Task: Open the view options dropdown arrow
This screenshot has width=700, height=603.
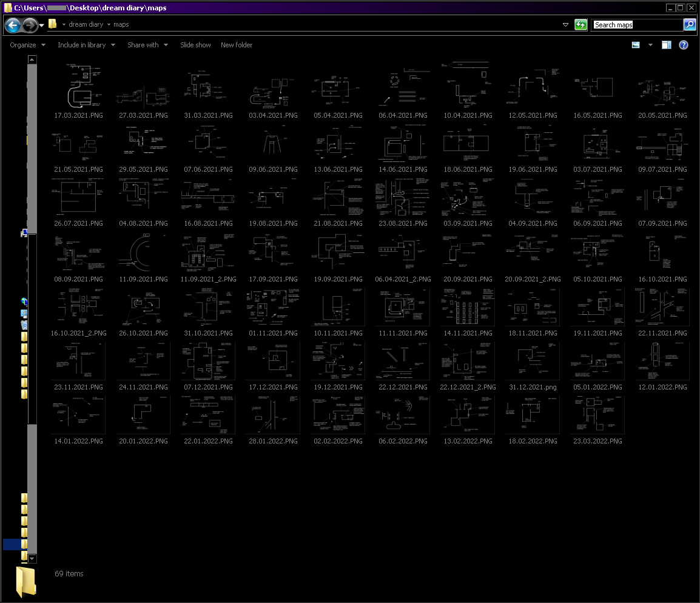Action: (x=650, y=45)
